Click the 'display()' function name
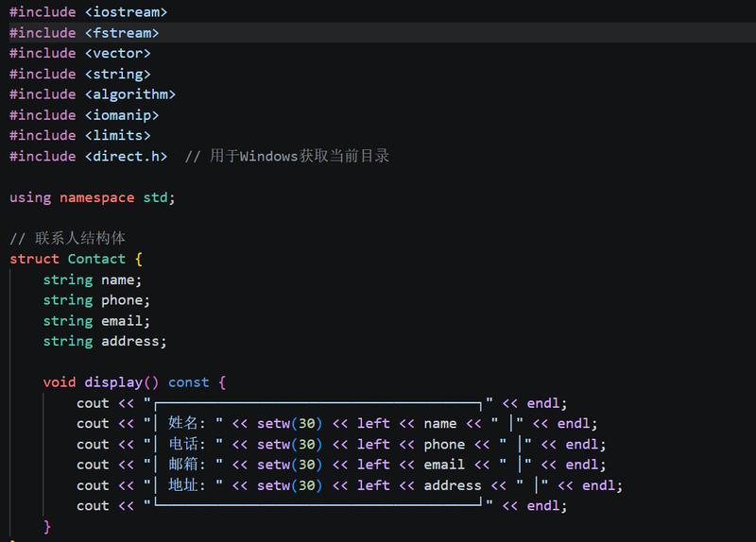Image resolution: width=756 pixels, height=542 pixels. (x=122, y=382)
